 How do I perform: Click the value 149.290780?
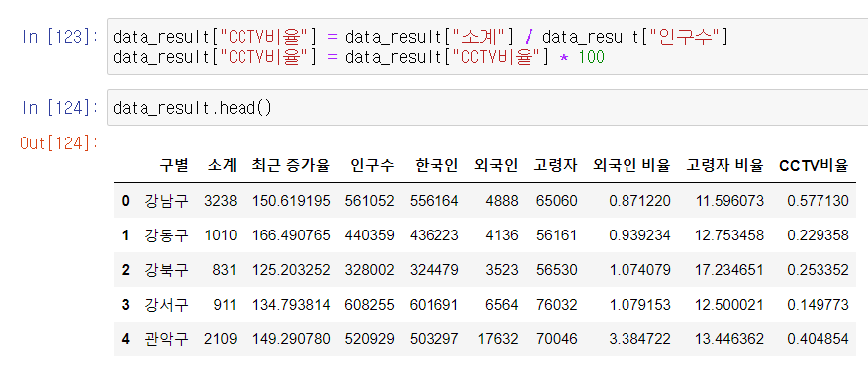click(x=291, y=339)
